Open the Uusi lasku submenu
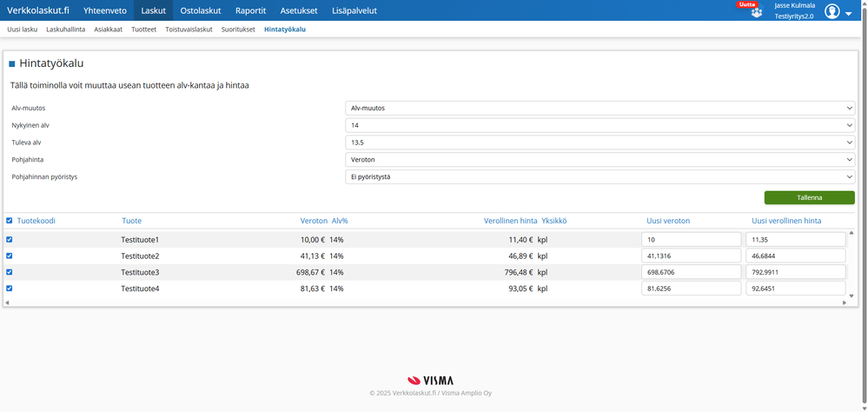868x412 pixels. (x=22, y=30)
